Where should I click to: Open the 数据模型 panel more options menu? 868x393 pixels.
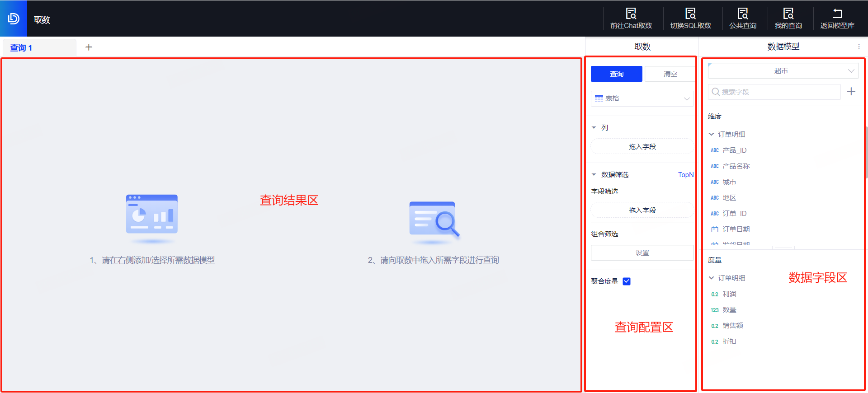point(859,47)
